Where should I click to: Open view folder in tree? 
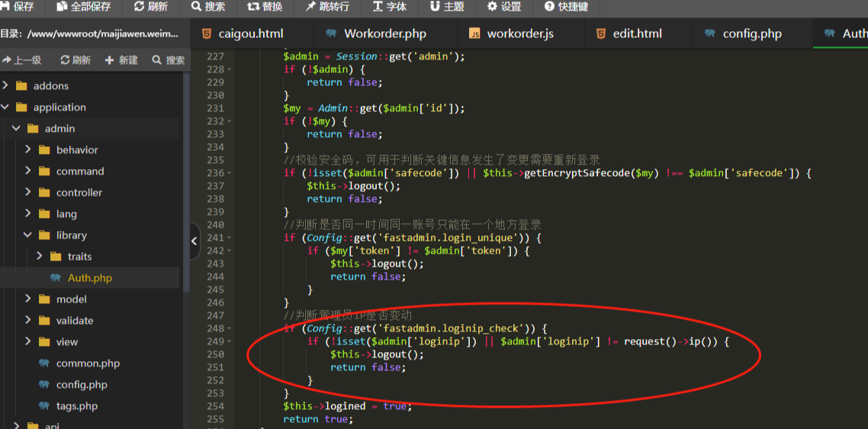67,341
